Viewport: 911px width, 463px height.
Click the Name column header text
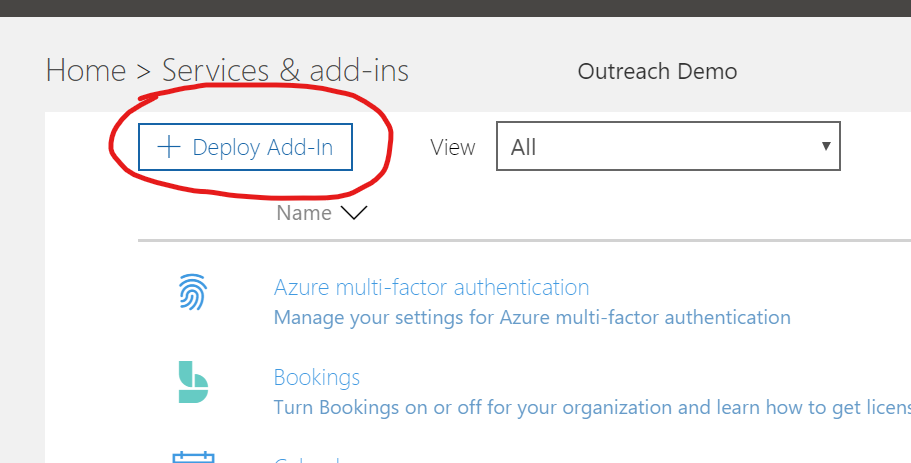click(304, 213)
